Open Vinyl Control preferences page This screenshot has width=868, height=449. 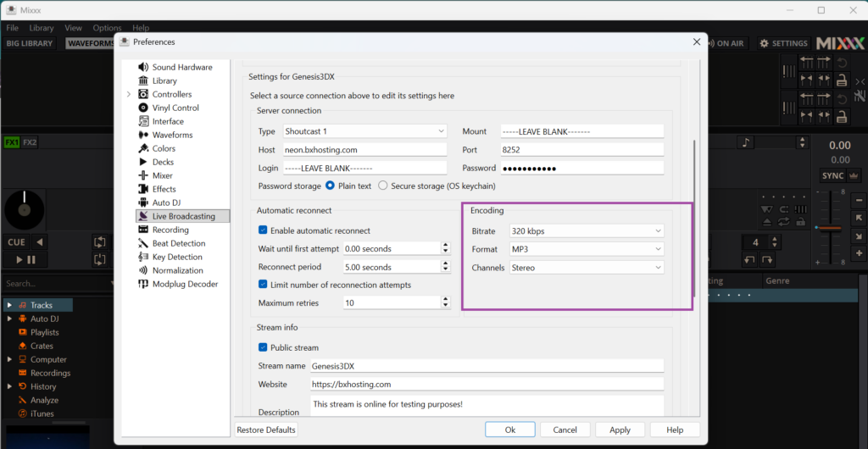point(175,108)
